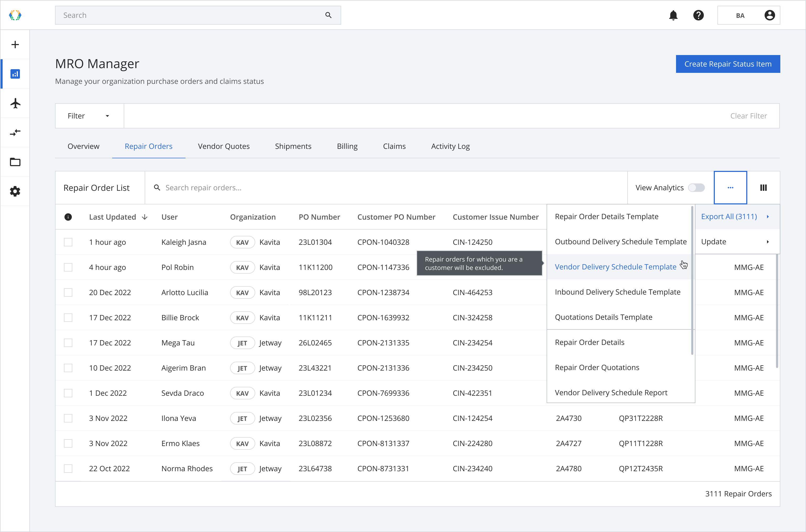The width and height of the screenshot is (806, 532).
Task: Switch to the Overview tab
Action: [83, 146]
